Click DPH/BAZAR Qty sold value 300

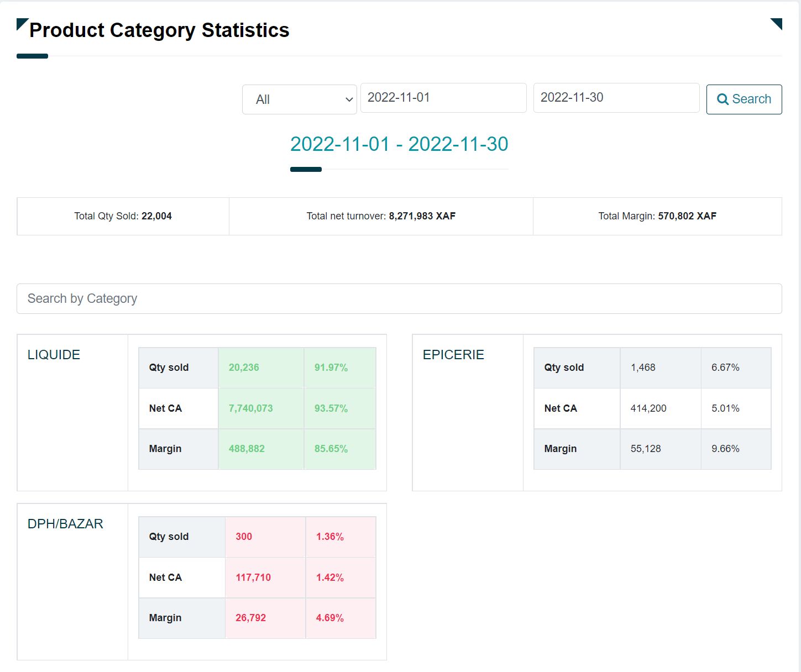point(244,537)
